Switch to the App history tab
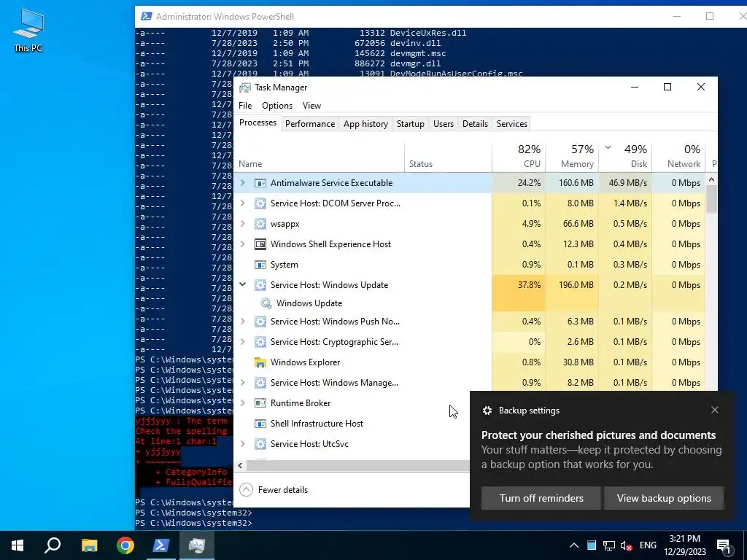The width and height of the screenshot is (747, 560). click(x=366, y=124)
